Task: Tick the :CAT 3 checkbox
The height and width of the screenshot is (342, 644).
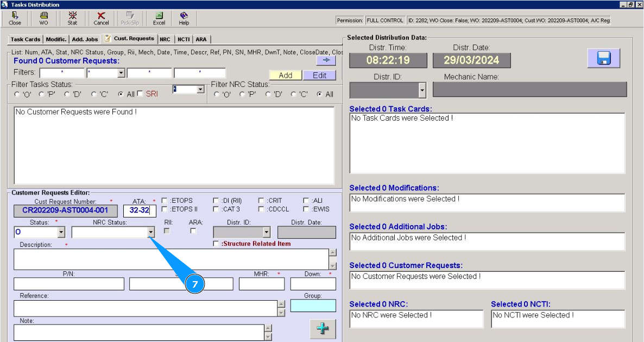Action: [216, 209]
